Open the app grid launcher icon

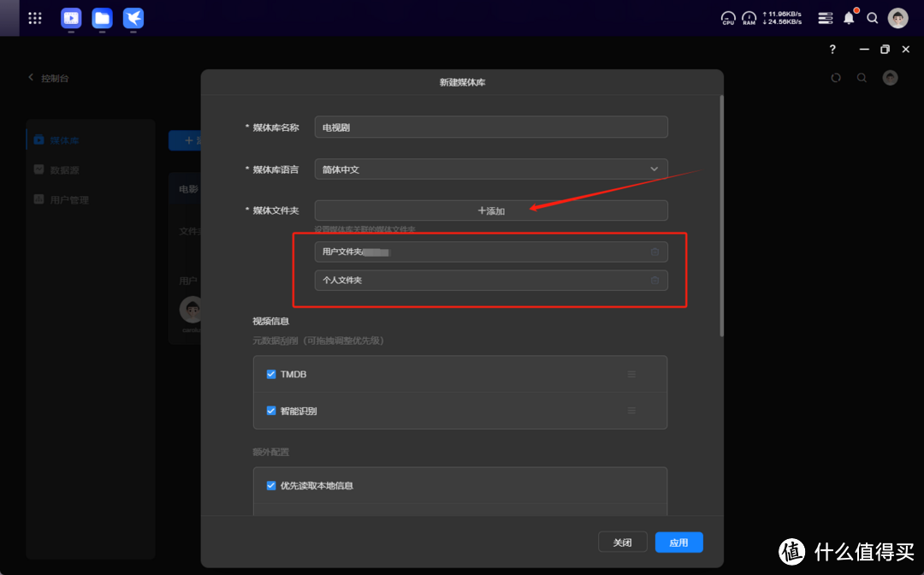point(35,18)
